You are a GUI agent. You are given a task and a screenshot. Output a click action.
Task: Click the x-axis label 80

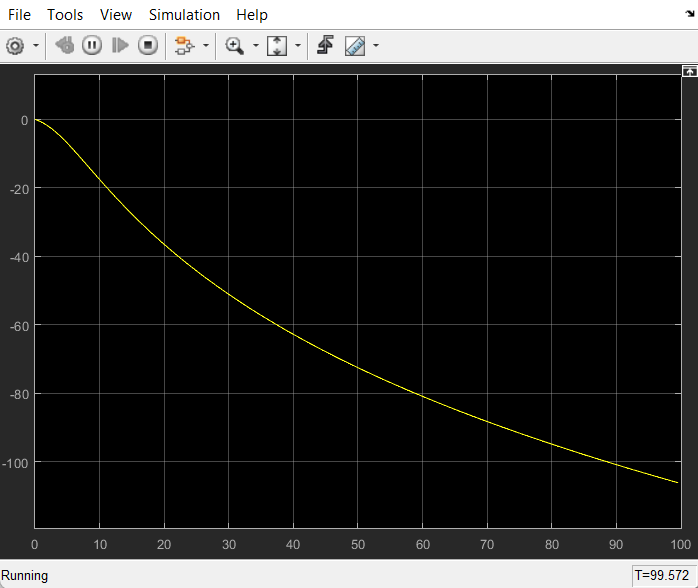[x=552, y=544]
